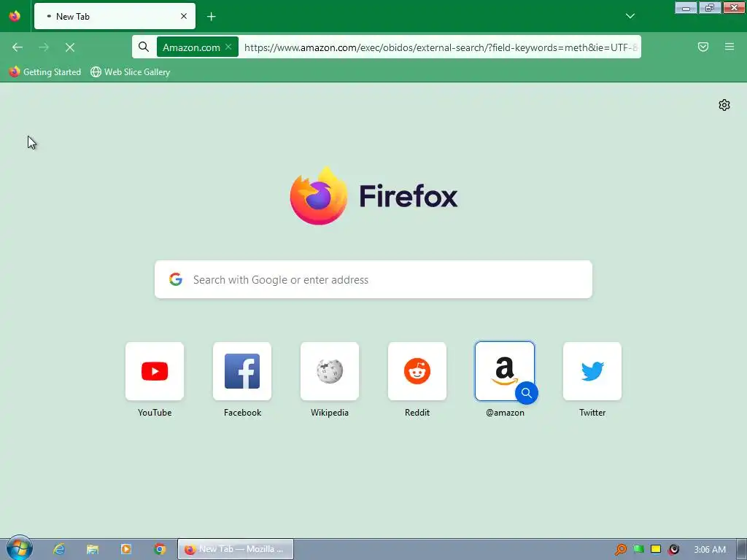Open the Reddit shortcut tile

417,371
